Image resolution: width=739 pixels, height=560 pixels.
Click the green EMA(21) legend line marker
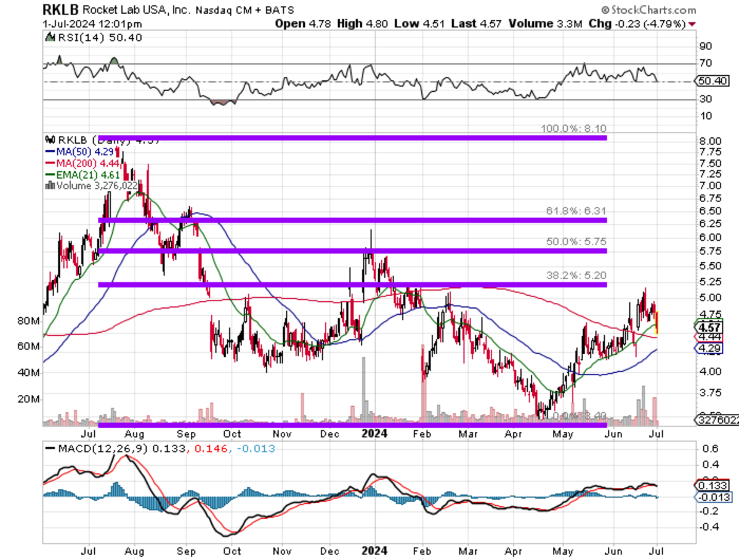pyautogui.click(x=49, y=175)
